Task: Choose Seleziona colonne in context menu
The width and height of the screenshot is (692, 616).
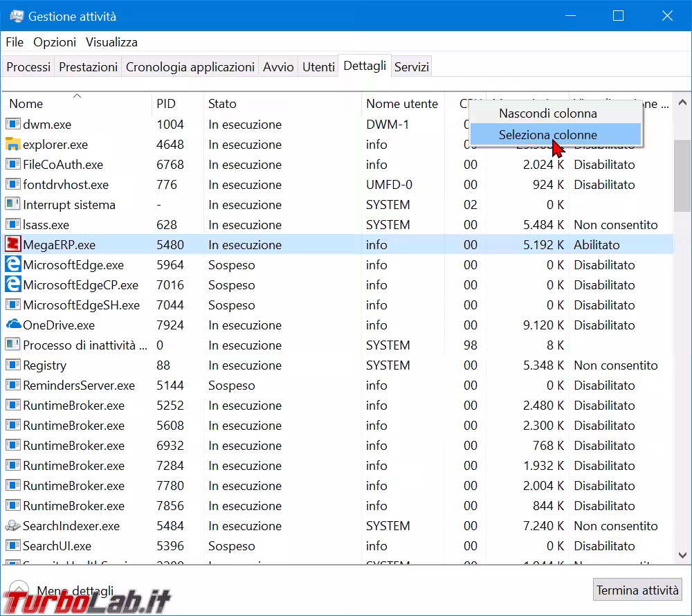Action: (547, 135)
